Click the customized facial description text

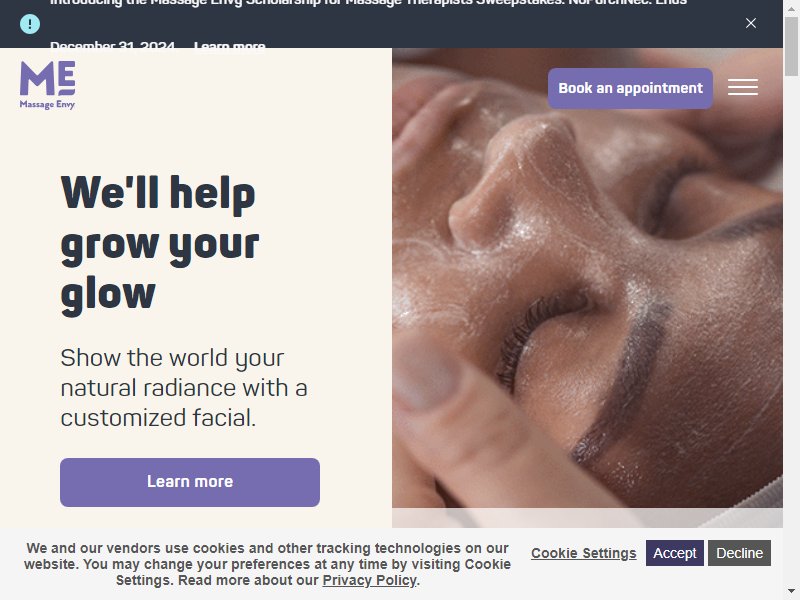point(184,388)
